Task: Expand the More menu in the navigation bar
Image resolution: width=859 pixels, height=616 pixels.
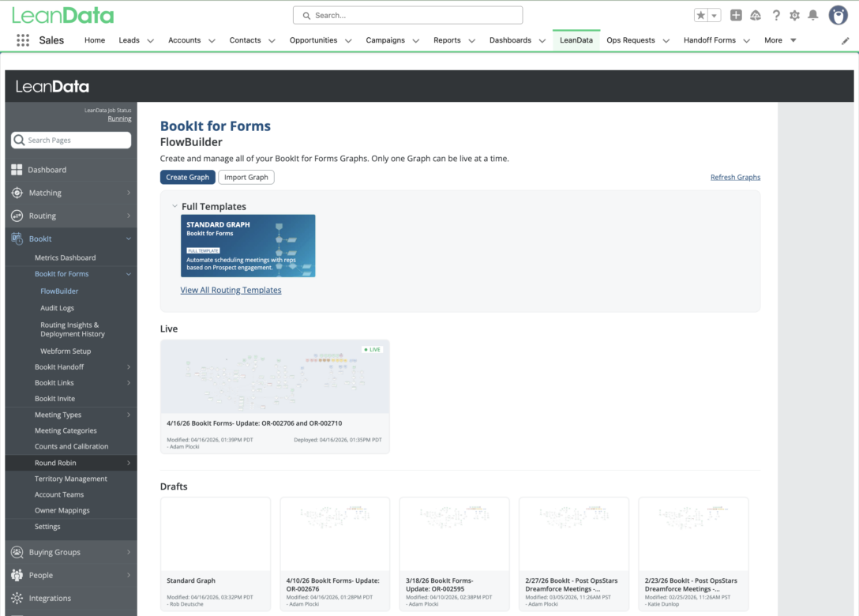Action: point(793,40)
